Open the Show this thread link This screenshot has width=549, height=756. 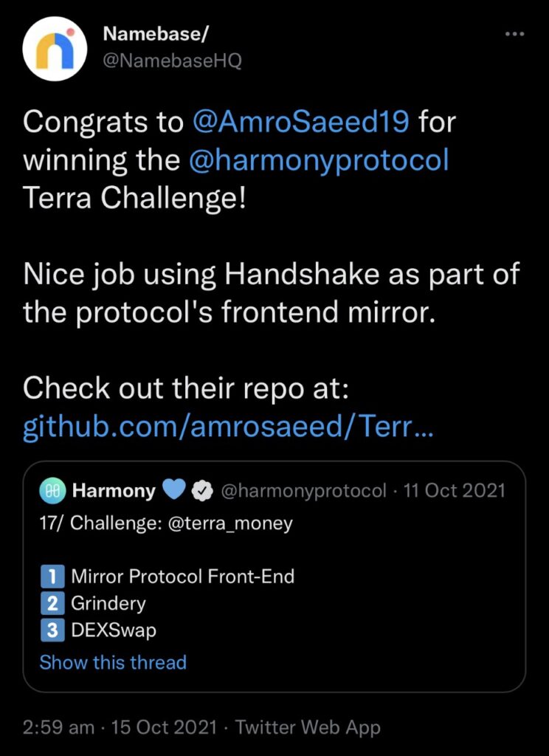coord(112,663)
